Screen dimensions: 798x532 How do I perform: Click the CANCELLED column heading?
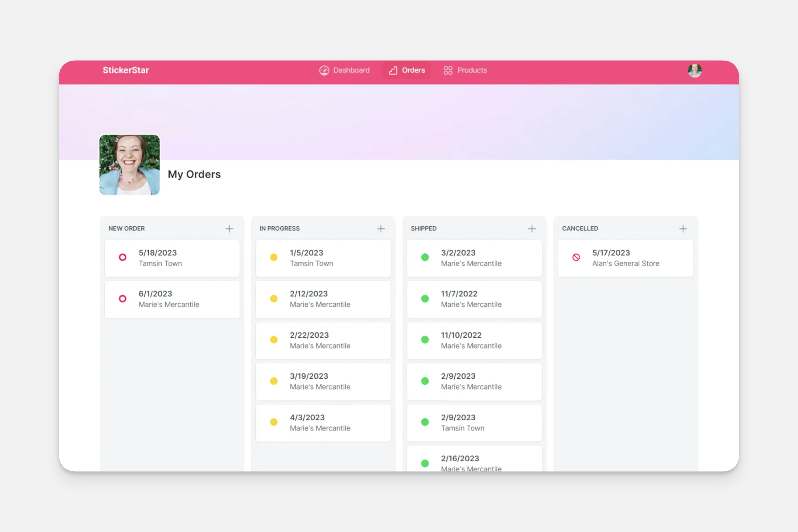pyautogui.click(x=580, y=229)
